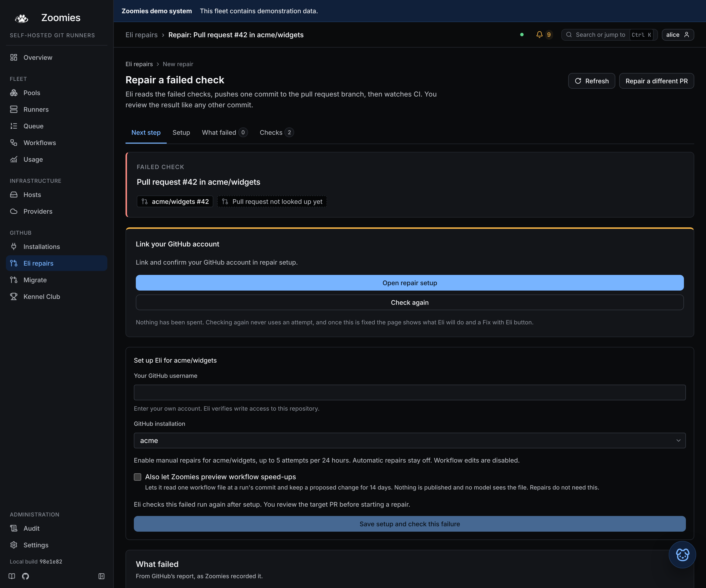This screenshot has height=588, width=706.
Task: Click the acme/widgets #42 chip
Action: [x=175, y=202]
